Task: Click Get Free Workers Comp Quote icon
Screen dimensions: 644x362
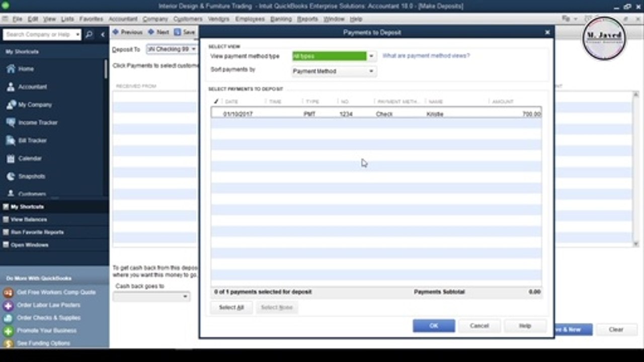Action: click(8, 292)
